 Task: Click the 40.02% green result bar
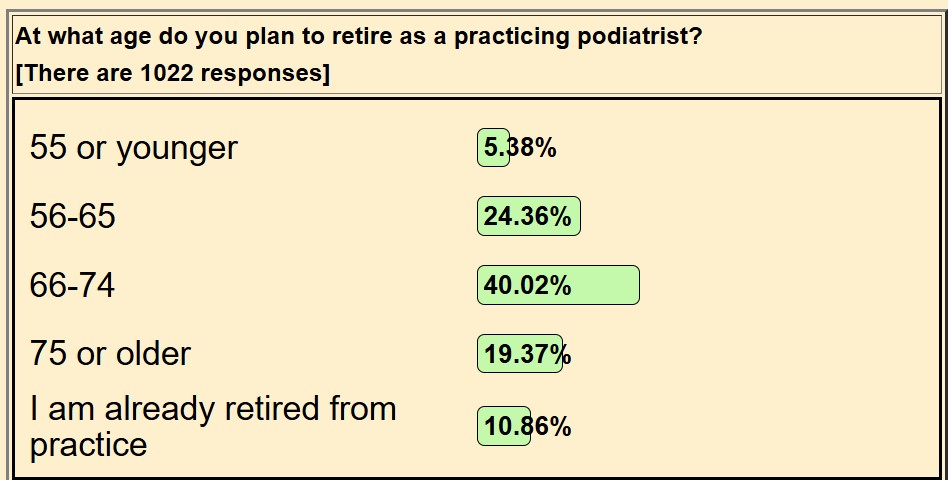(558, 285)
